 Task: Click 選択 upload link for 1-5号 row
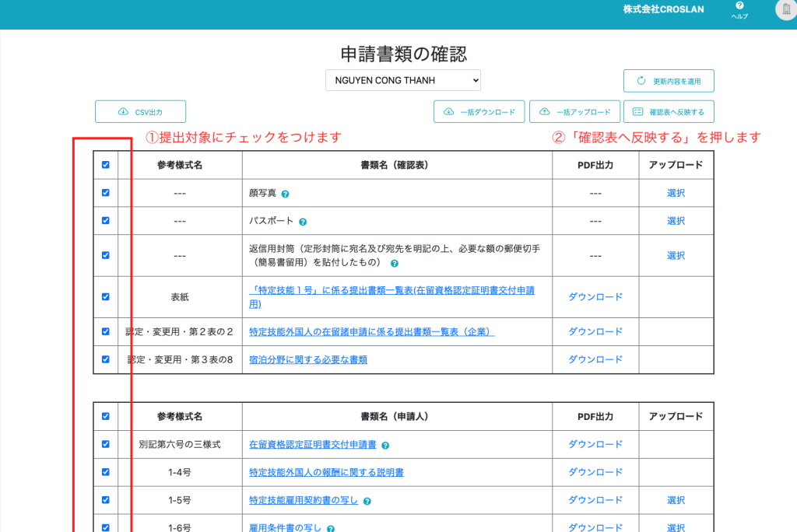(676, 500)
